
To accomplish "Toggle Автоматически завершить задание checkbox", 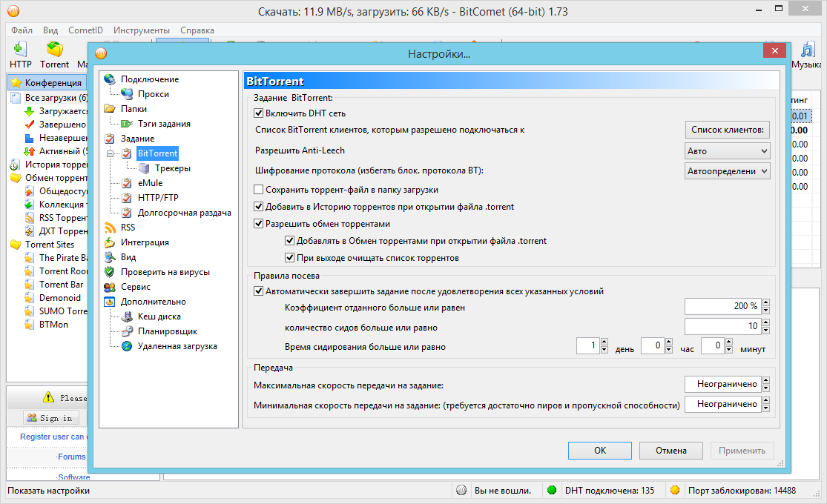I will coord(258,291).
